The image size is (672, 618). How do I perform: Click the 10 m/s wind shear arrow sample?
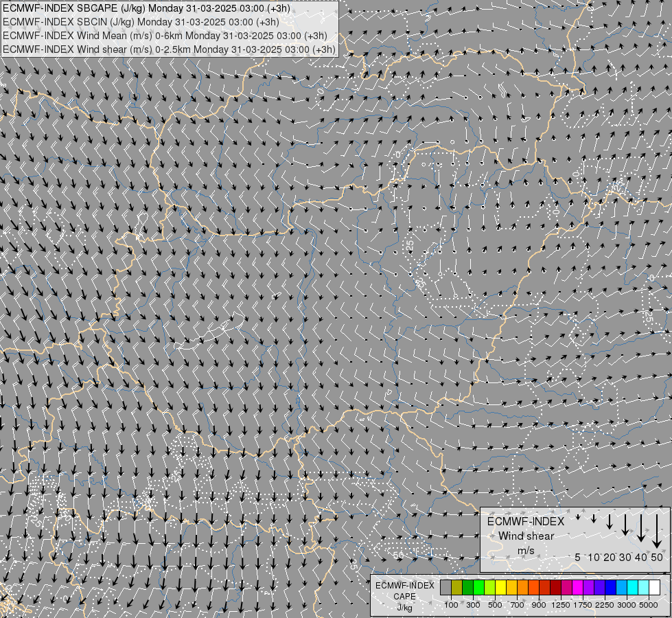[x=594, y=518]
